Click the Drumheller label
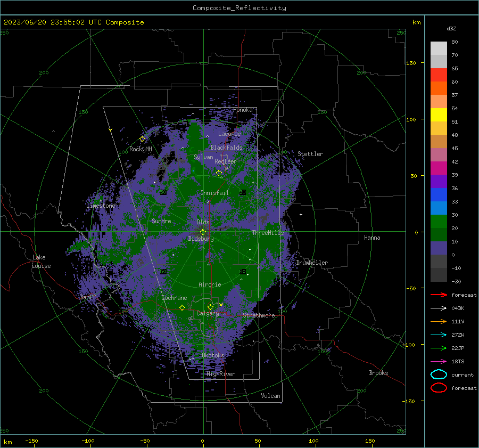Viewport: 479px width, 448px height. click(x=312, y=263)
